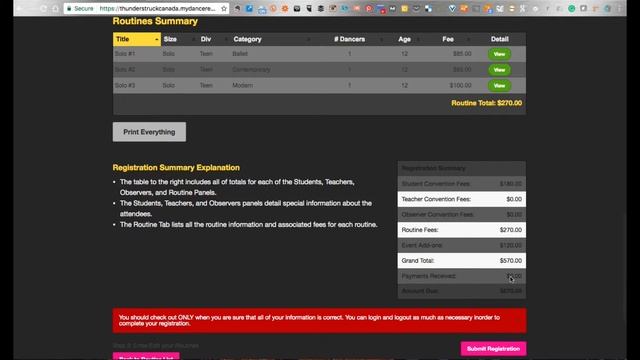The width and height of the screenshot is (640, 360).
Task: Click the Routines Summary heading
Action: click(155, 21)
